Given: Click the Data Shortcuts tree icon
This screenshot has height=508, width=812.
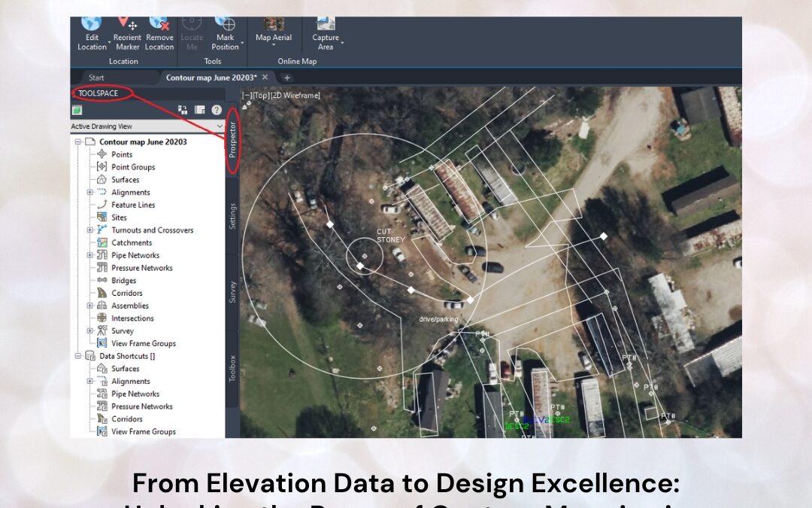Looking at the screenshot, I should point(89,355).
